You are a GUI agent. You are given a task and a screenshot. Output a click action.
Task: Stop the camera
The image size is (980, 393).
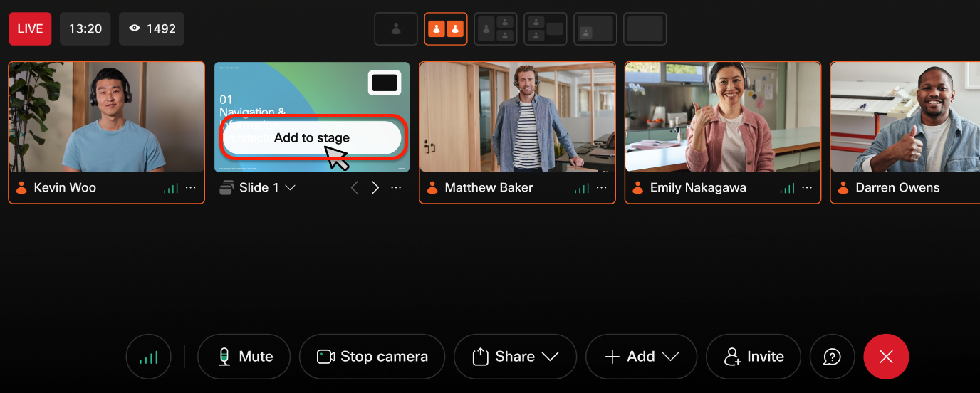(x=372, y=357)
